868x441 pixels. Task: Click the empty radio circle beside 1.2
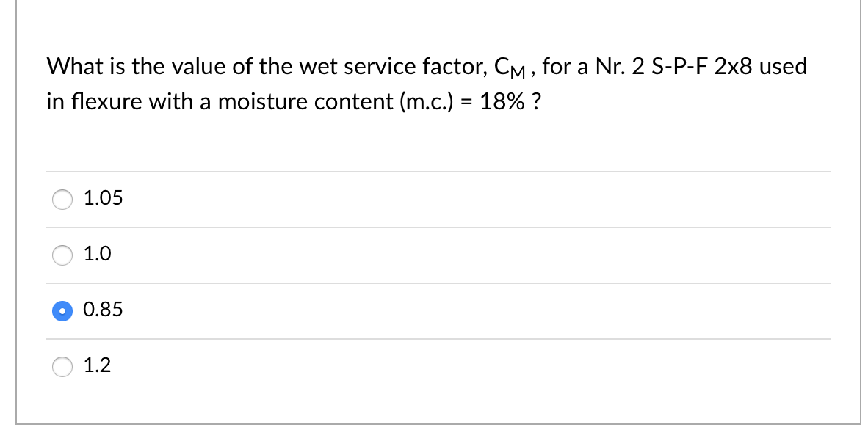click(x=62, y=366)
